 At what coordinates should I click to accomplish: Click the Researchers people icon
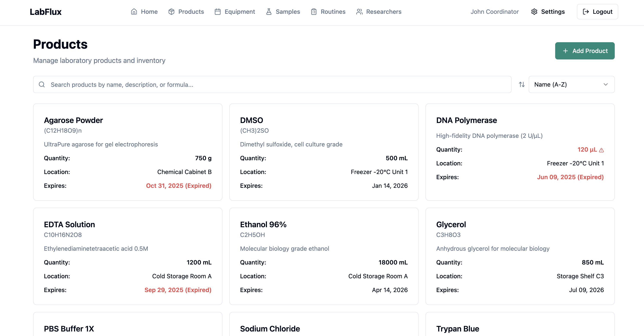(x=359, y=12)
